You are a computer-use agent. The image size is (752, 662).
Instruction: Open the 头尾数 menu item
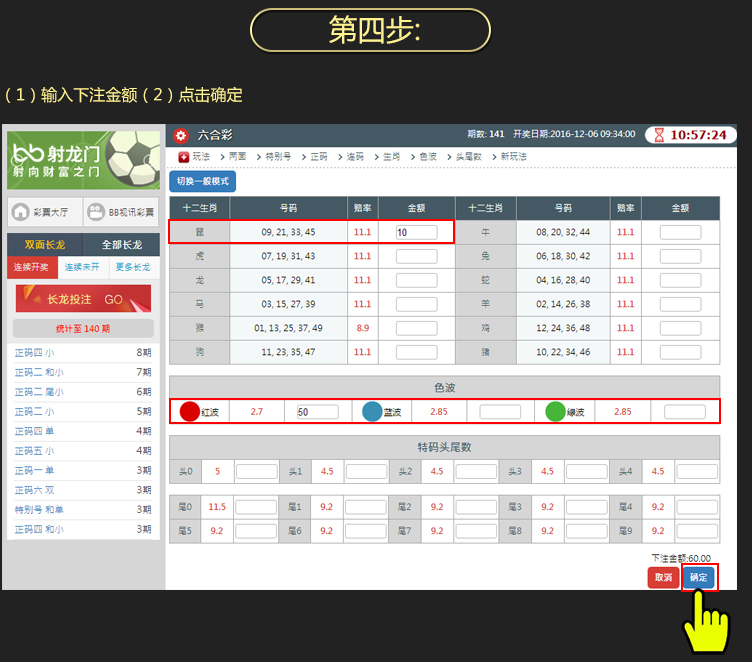coord(469,157)
